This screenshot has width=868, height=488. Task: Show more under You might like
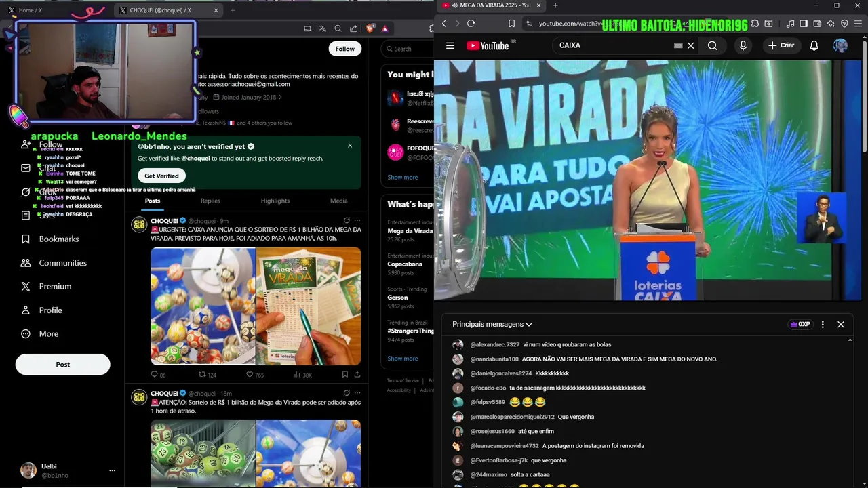[403, 177]
